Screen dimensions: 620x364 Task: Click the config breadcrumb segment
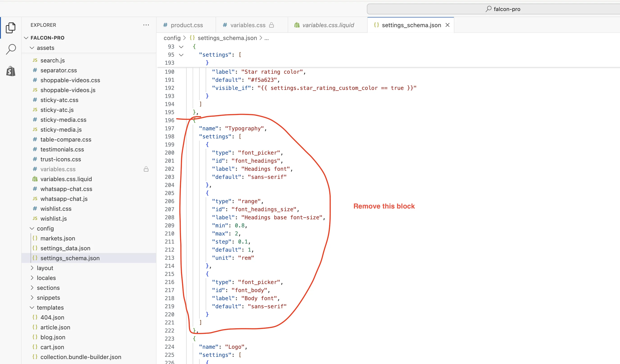click(172, 38)
